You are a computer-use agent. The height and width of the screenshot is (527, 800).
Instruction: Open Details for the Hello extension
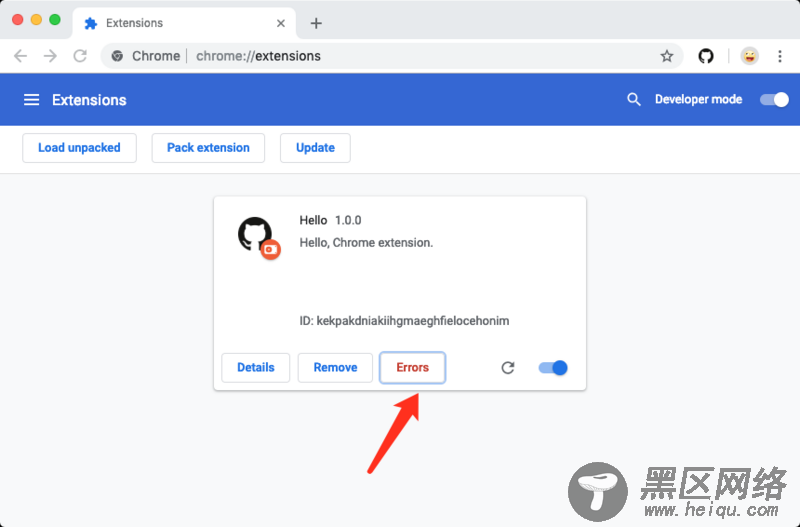tap(256, 367)
